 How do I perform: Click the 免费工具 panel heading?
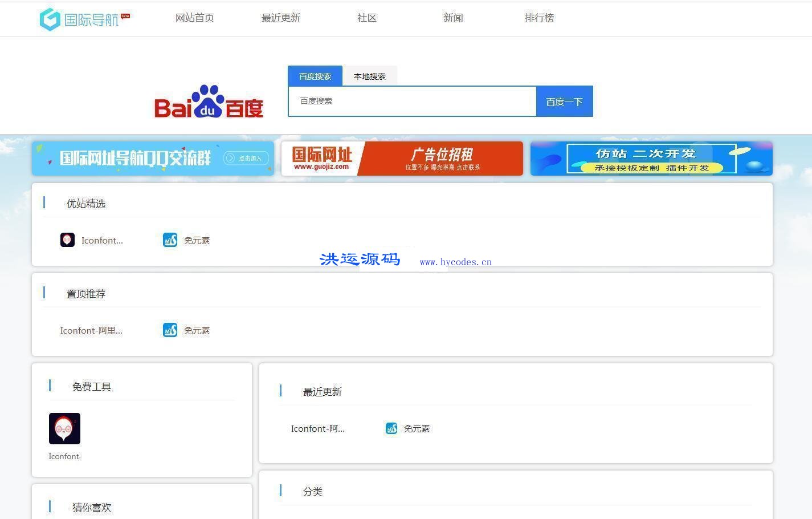92,387
